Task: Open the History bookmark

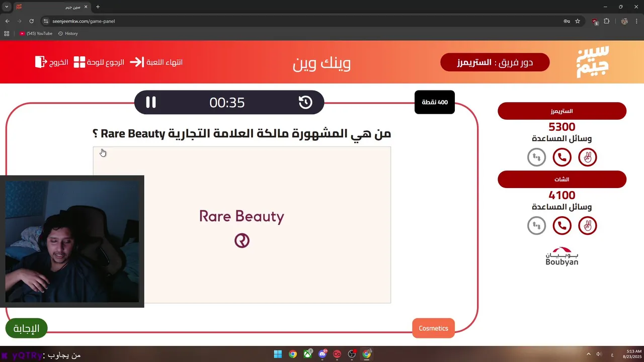Action: click(68, 33)
